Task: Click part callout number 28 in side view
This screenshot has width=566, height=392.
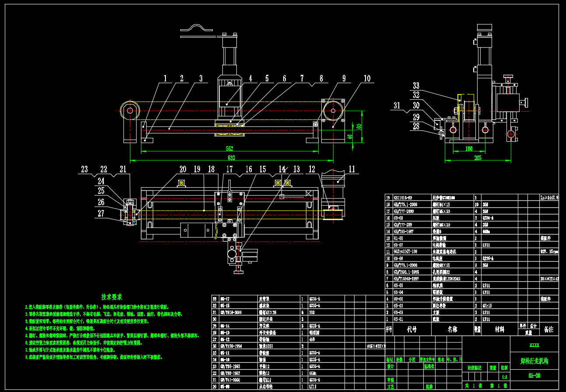Action: 416,127
